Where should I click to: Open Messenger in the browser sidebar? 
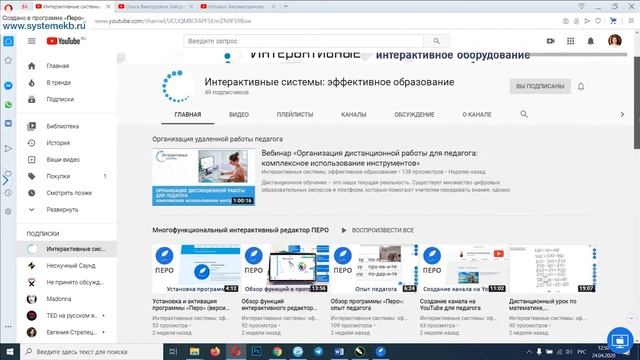click(x=8, y=86)
